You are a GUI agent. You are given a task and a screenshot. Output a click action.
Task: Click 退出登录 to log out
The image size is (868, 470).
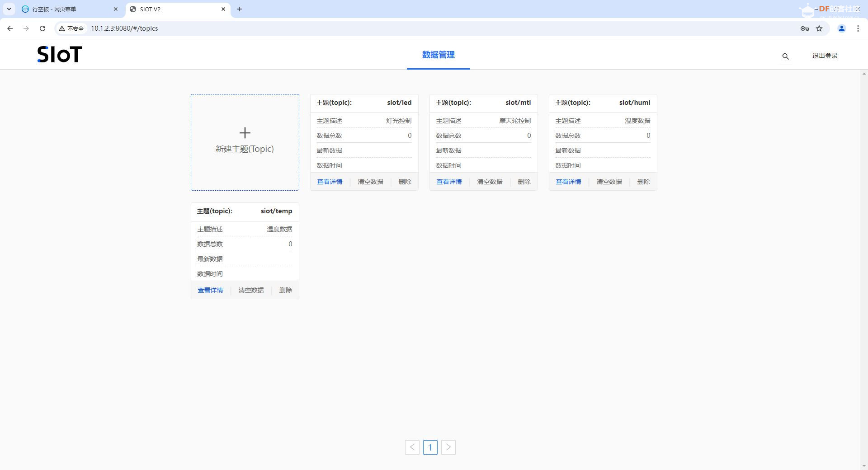(825, 56)
